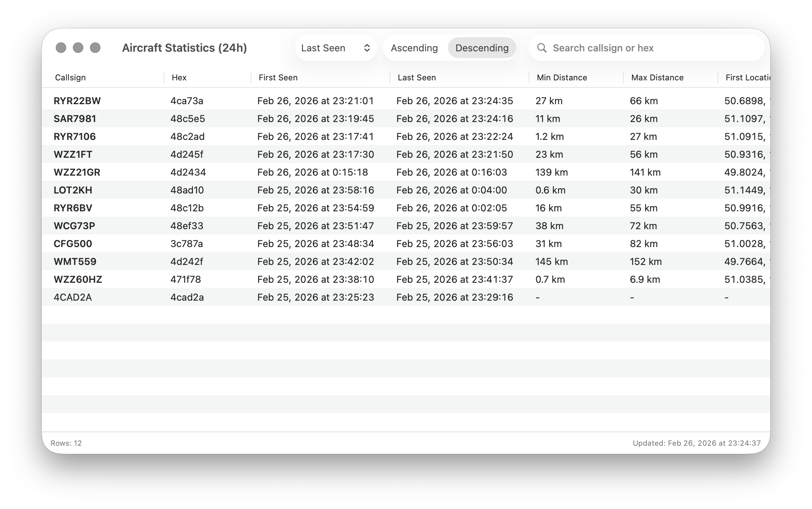
Task: Sort by the Max Distance column header
Action: [657, 77]
